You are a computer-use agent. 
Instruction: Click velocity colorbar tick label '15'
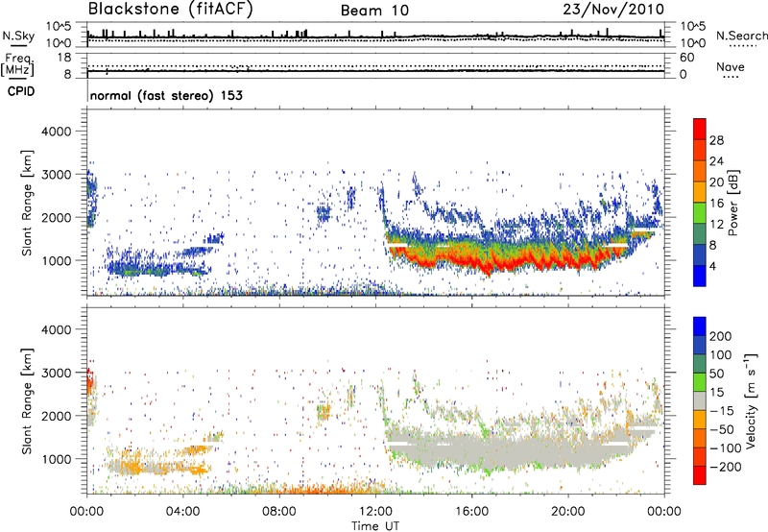(x=716, y=393)
